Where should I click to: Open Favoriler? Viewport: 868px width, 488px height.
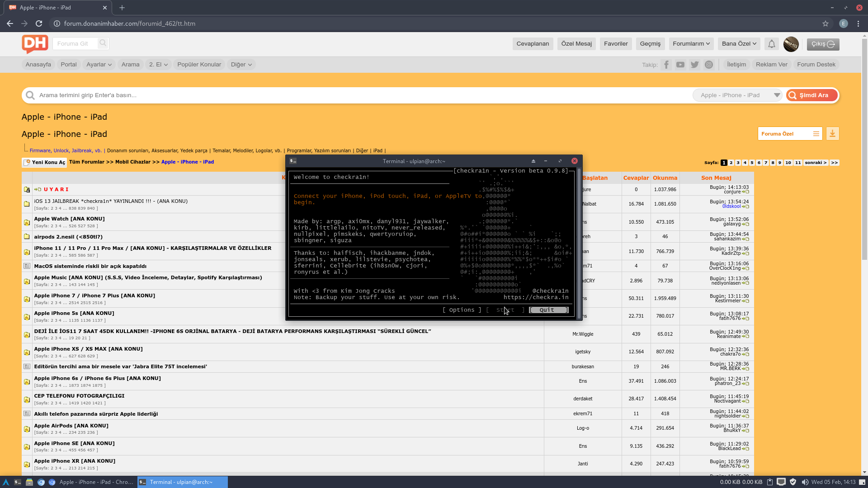pos(616,44)
